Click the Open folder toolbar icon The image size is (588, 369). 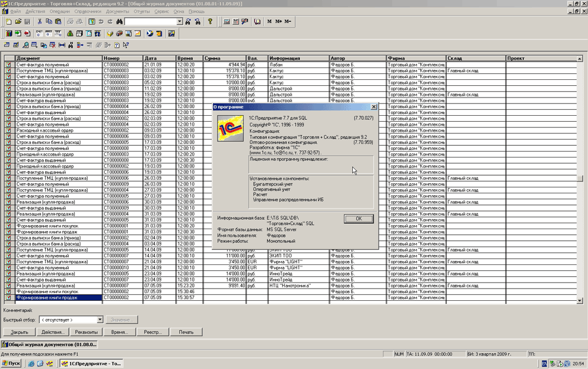click(x=17, y=22)
